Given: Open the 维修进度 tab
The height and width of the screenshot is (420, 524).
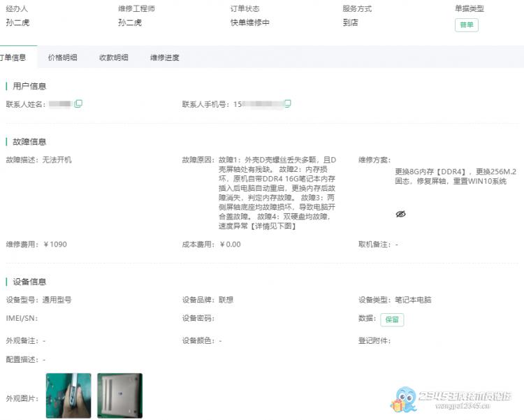Looking at the screenshot, I should [165, 57].
